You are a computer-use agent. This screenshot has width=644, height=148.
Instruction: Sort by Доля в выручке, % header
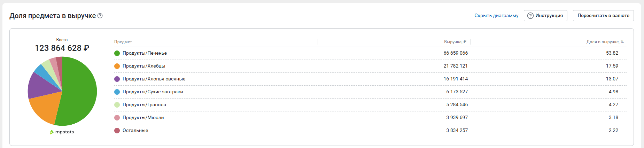[x=605, y=42]
